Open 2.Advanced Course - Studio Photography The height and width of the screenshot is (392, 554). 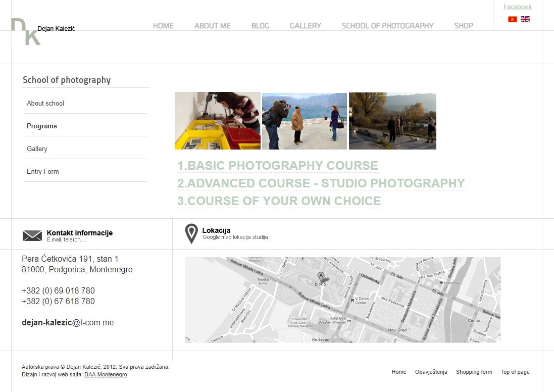(x=321, y=183)
